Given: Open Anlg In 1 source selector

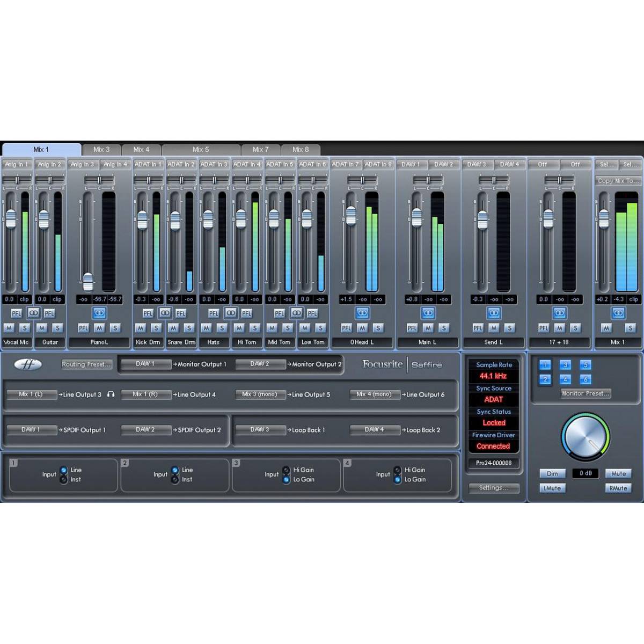Looking at the screenshot, I should coord(17,164).
